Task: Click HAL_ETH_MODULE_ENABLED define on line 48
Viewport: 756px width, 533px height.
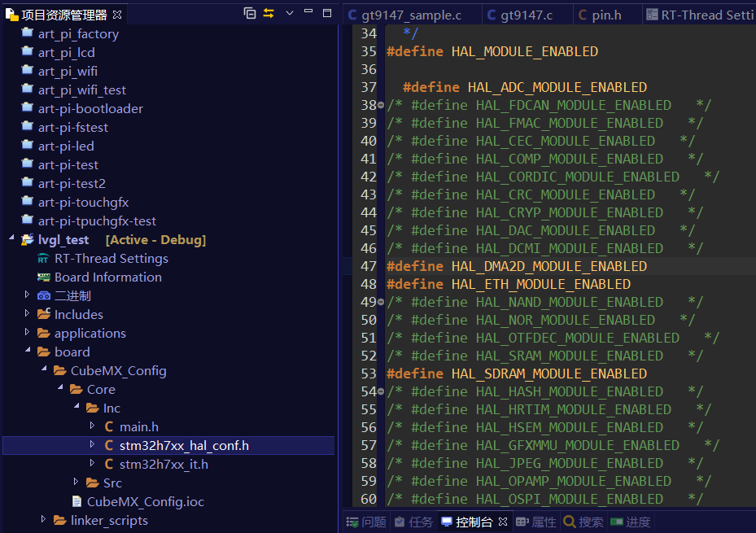Action: coord(541,284)
